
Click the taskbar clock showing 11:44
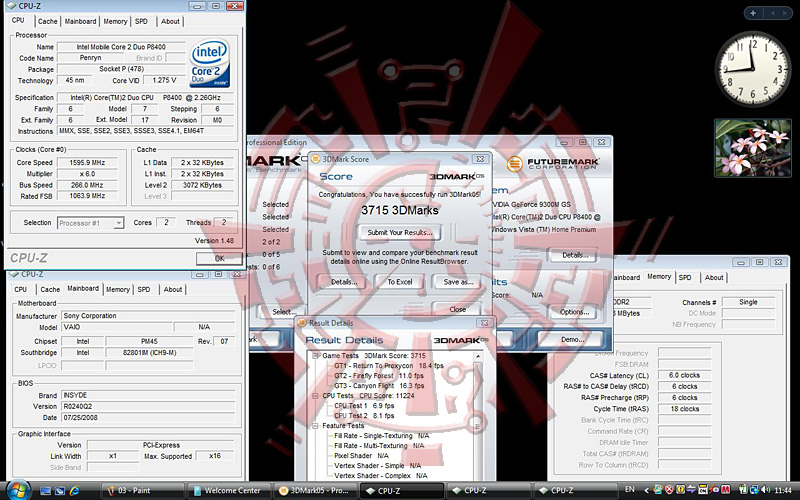click(783, 490)
